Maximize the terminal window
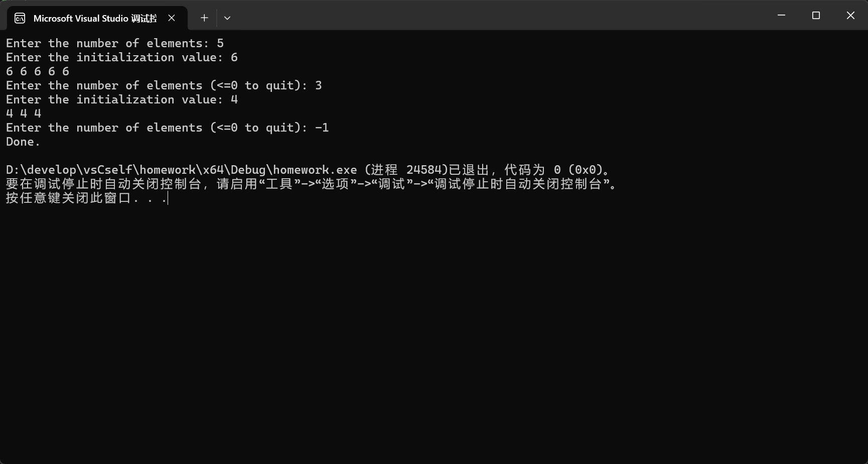Viewport: 868px width, 464px height. pos(816,16)
